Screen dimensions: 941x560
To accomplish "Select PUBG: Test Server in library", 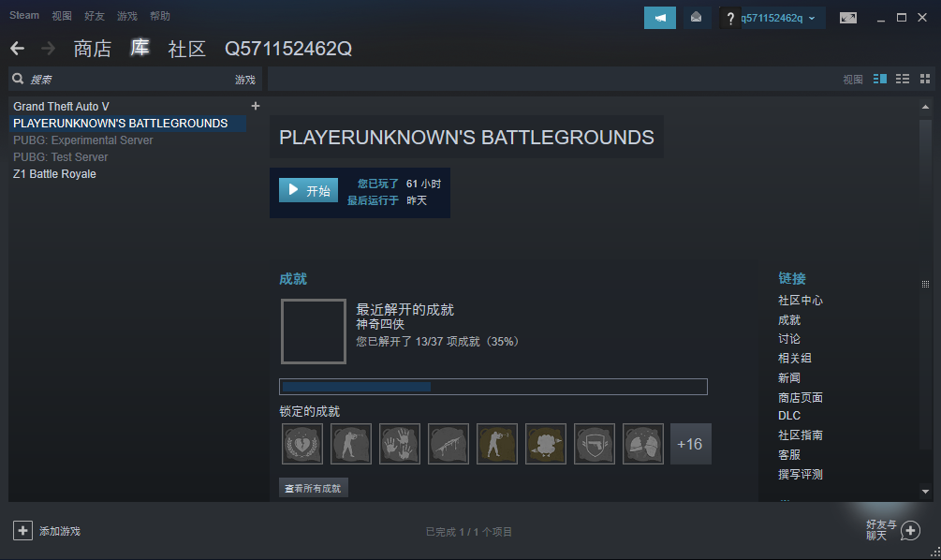I will pos(61,156).
